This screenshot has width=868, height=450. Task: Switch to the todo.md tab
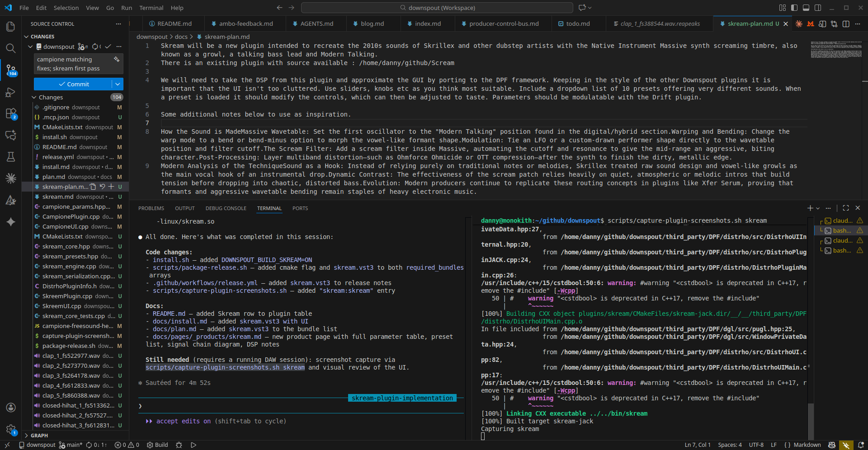tap(574, 23)
